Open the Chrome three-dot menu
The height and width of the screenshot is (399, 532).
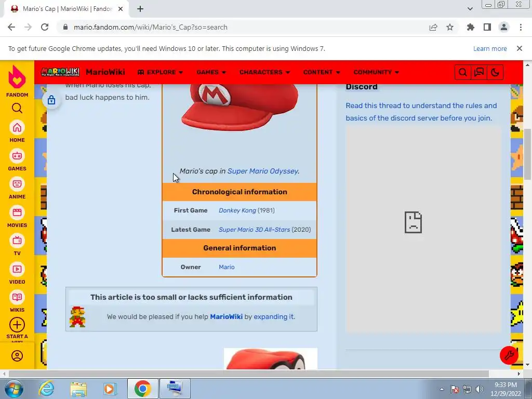pos(521,27)
